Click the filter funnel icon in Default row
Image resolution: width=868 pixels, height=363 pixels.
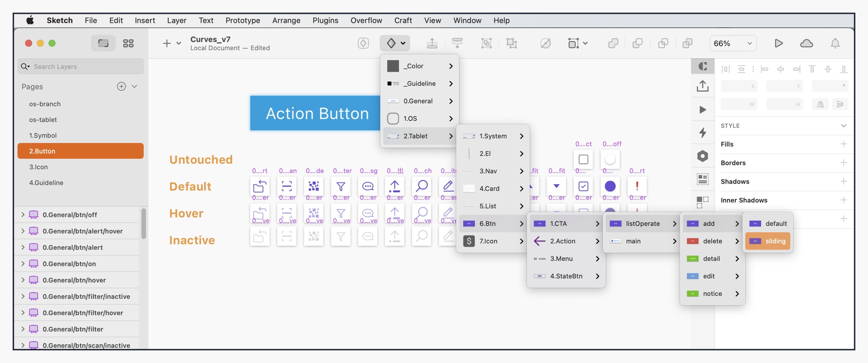click(x=341, y=186)
